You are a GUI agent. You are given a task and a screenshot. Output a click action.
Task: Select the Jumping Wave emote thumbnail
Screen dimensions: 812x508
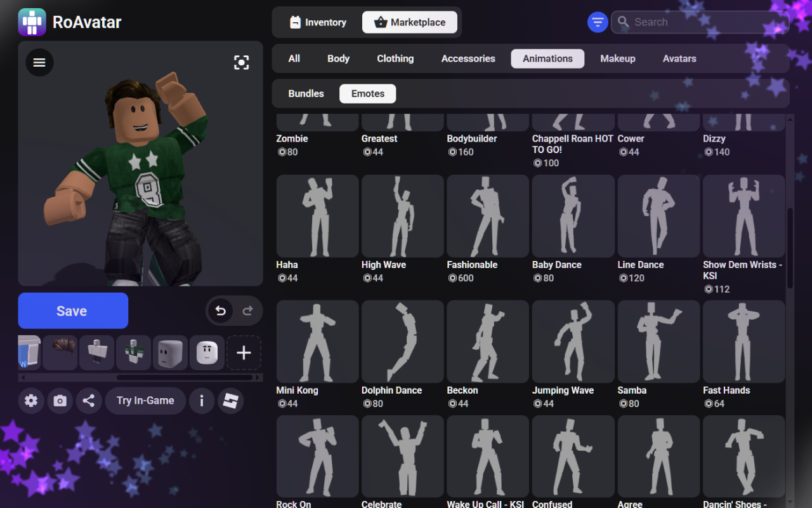573,342
